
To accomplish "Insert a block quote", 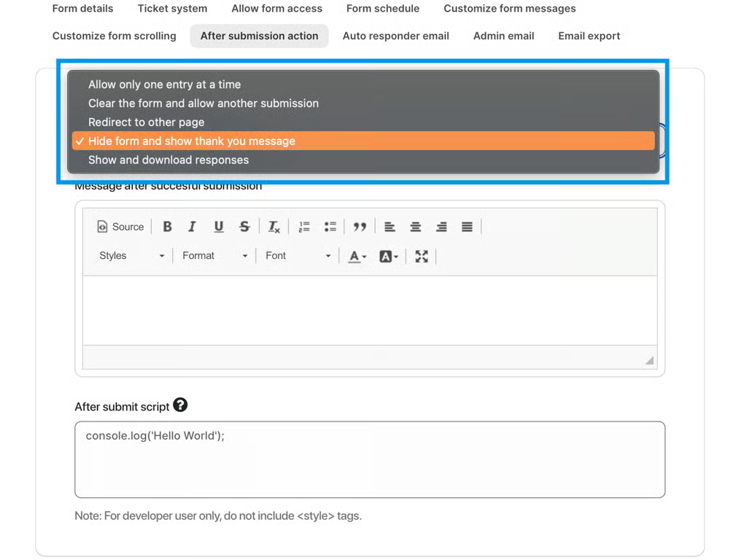I will pyautogui.click(x=360, y=227).
